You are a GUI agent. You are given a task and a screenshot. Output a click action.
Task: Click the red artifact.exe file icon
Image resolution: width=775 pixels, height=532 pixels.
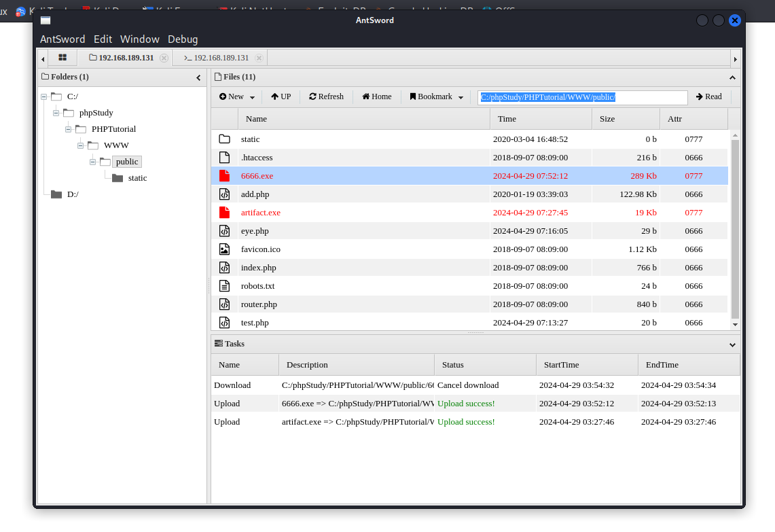224,212
